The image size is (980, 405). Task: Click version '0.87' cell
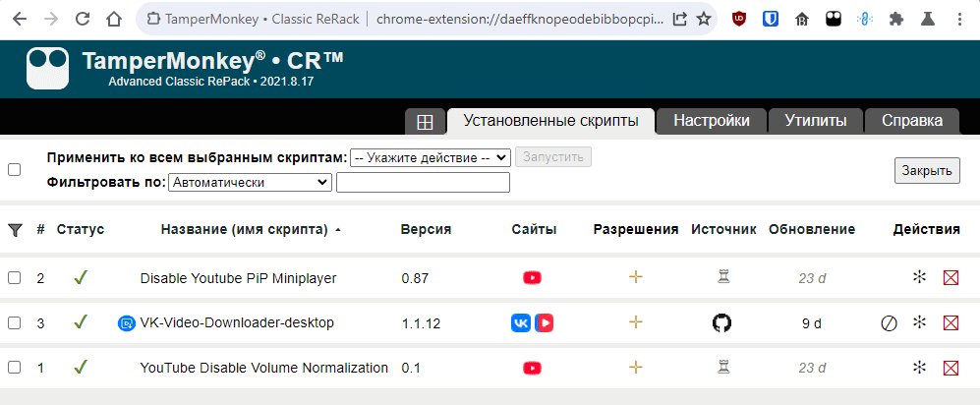[415, 279]
